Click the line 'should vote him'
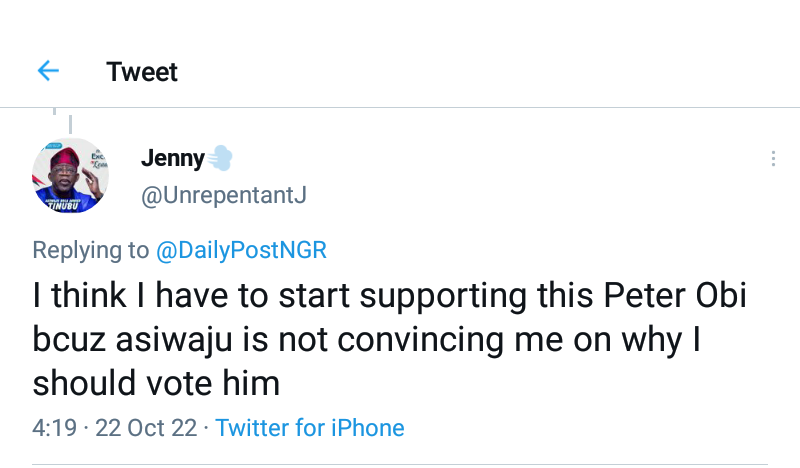The width and height of the screenshot is (800, 468). pos(155,383)
